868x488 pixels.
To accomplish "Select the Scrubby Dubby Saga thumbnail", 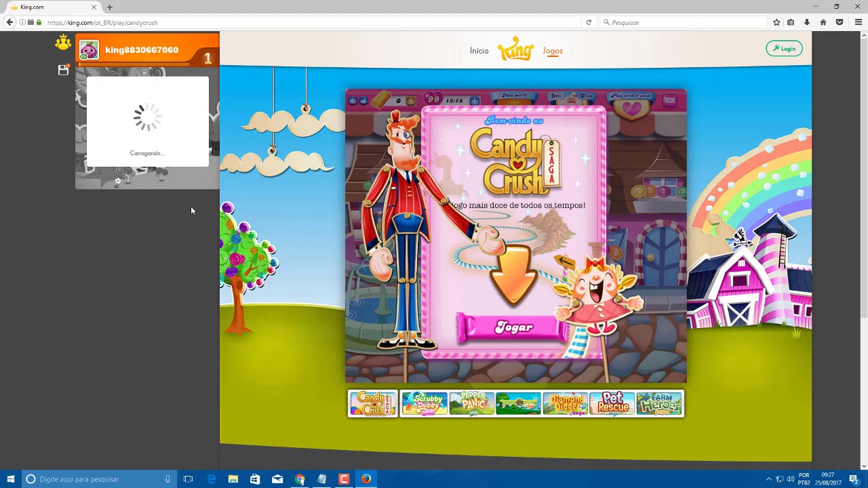I will tap(425, 403).
